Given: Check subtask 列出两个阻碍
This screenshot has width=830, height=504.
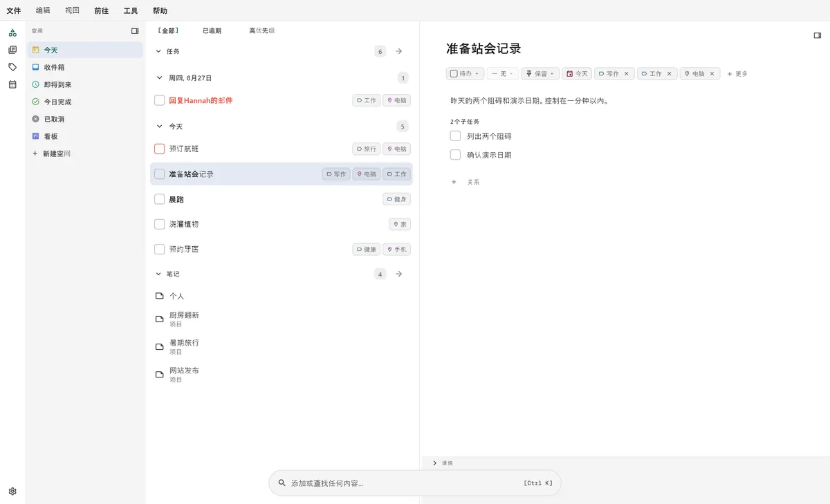Looking at the screenshot, I should click(455, 136).
